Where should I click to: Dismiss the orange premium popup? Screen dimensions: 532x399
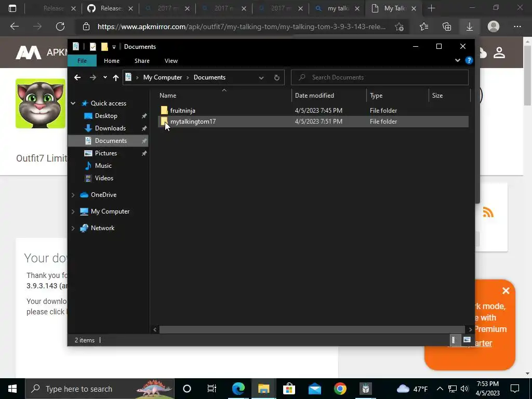(506, 291)
